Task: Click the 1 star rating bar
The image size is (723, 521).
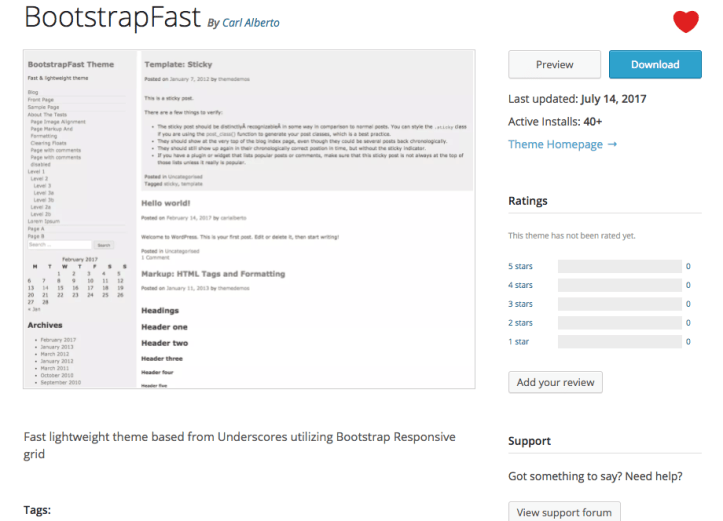Action: [x=619, y=342]
